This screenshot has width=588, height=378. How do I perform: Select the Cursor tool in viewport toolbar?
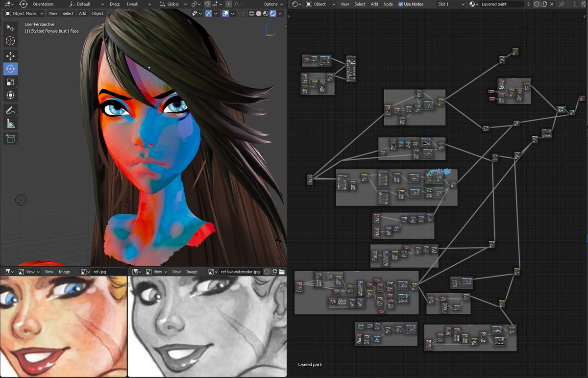[x=10, y=41]
